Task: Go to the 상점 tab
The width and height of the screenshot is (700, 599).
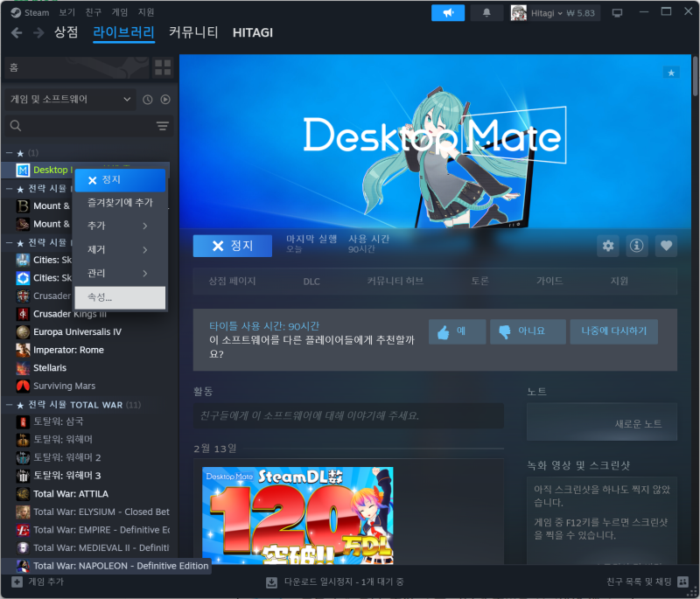Action: point(66,32)
